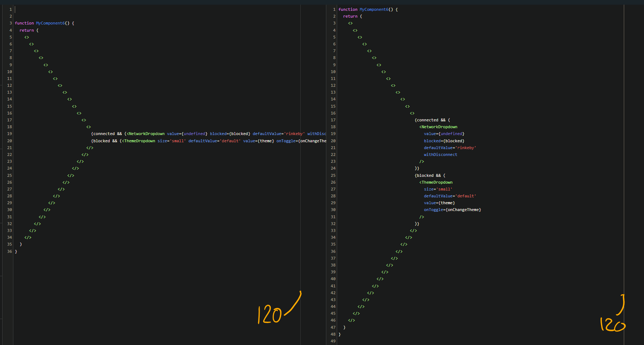Select the 'rinkeby' string value in right pane
Screen dimensions: 644x345
tap(466, 148)
